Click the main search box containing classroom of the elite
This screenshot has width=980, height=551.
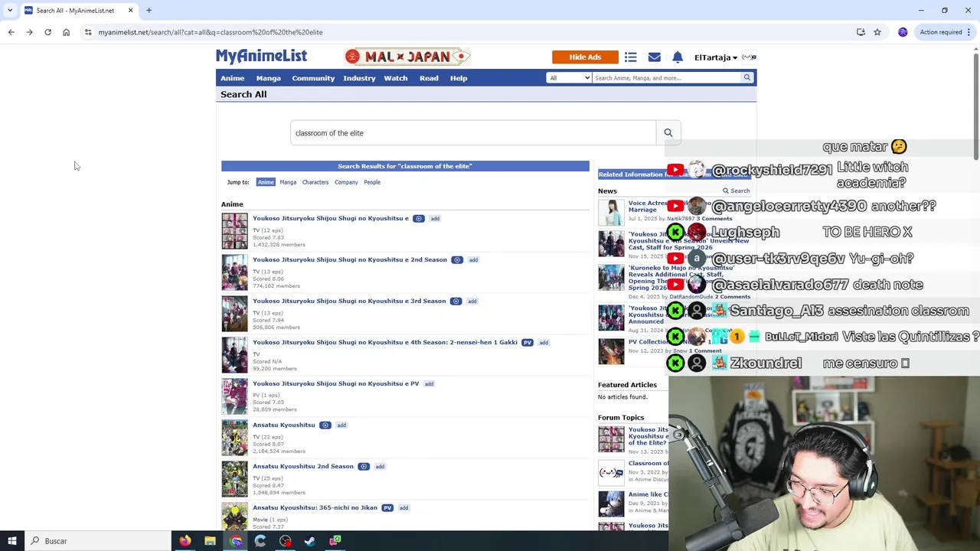coord(473,133)
